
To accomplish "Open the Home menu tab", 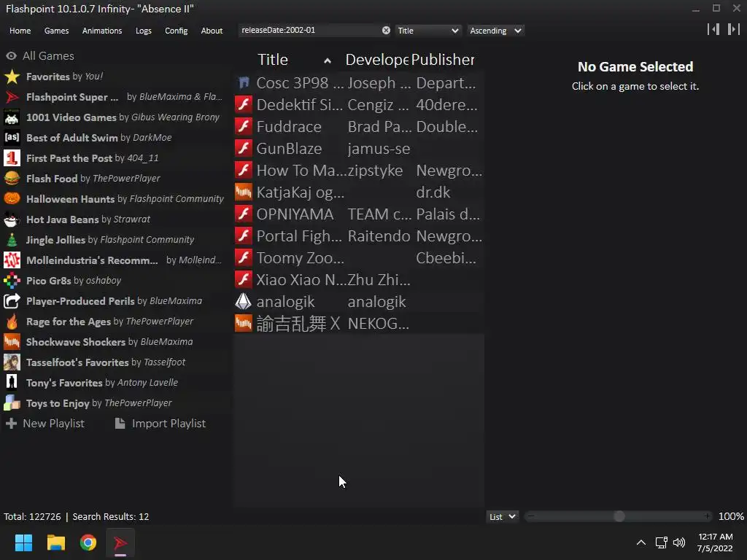I will click(x=20, y=31).
